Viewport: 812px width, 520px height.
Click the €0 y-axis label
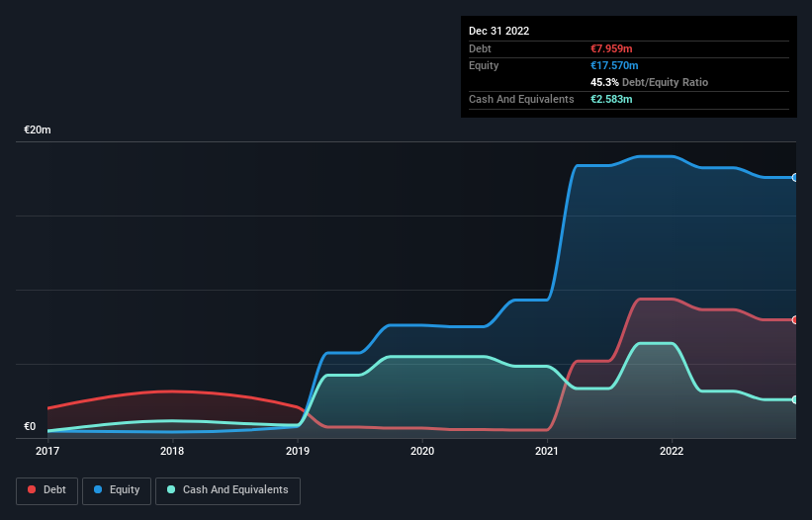[30, 426]
